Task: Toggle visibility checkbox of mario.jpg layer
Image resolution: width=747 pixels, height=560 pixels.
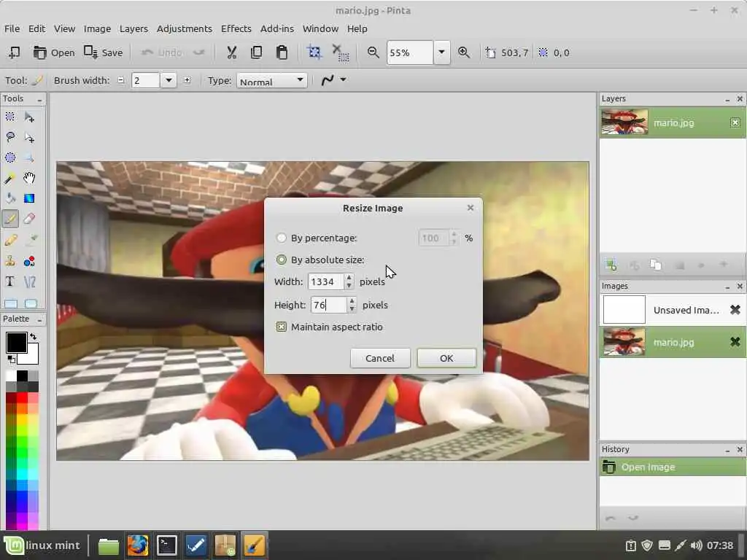Action: [x=735, y=122]
